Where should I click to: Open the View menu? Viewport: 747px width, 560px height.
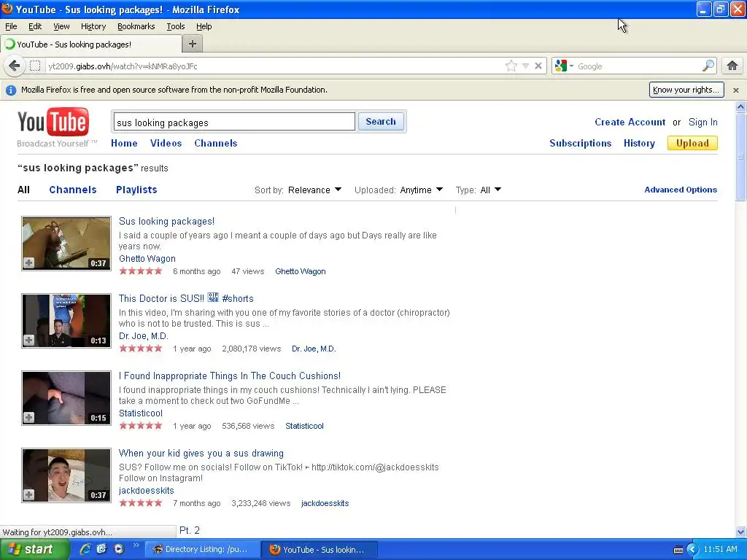coord(61,26)
